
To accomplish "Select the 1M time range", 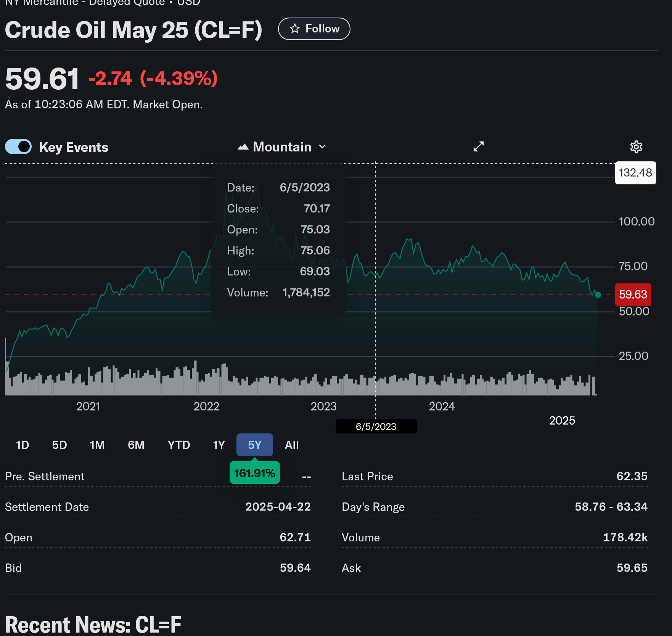I will tap(97, 445).
